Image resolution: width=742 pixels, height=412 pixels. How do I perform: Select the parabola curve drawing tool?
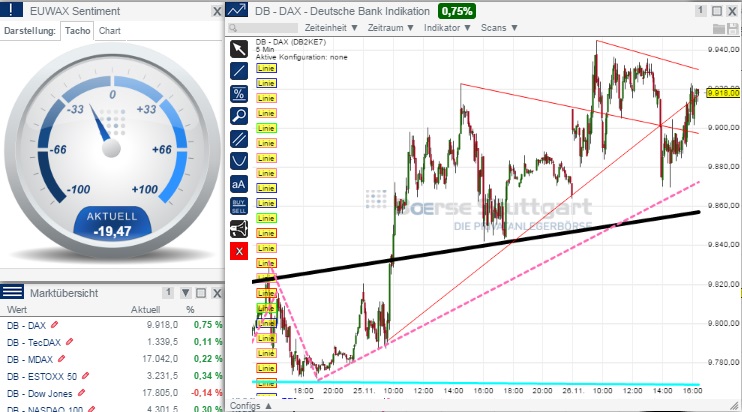[239, 161]
